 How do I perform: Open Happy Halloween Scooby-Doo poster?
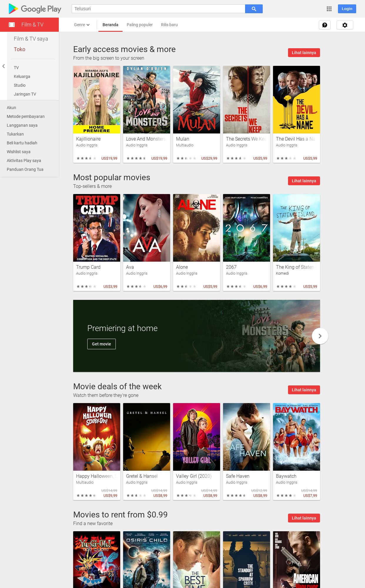[x=97, y=437]
